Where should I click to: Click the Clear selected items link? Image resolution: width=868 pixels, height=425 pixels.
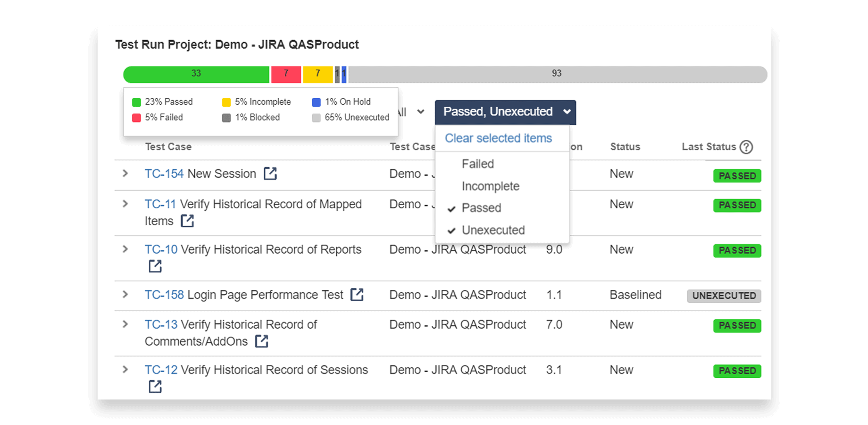[498, 138]
